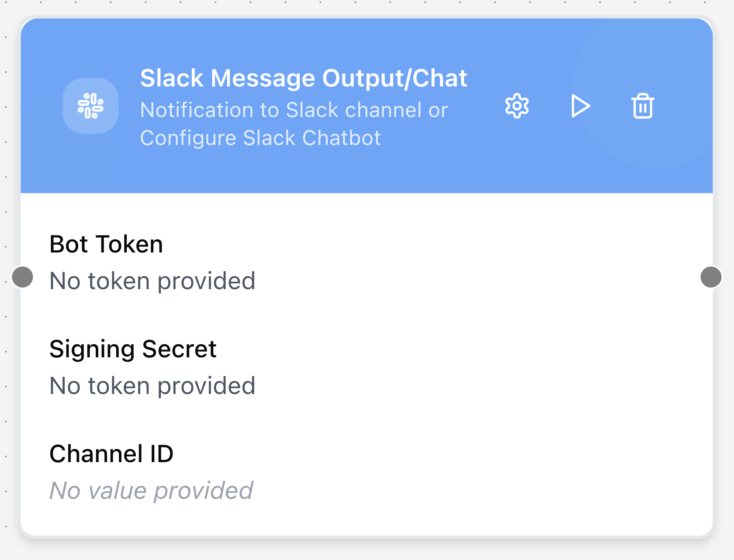Image resolution: width=734 pixels, height=560 pixels.
Task: Click "No token provided" under Signing Secret
Action: (152, 386)
